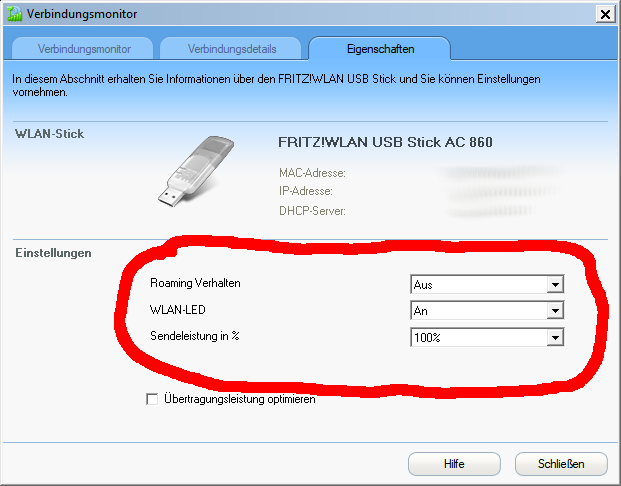This screenshot has height=486, width=621.
Task: Click the Übertragungsleistung optimieren label text
Action: tap(240, 399)
